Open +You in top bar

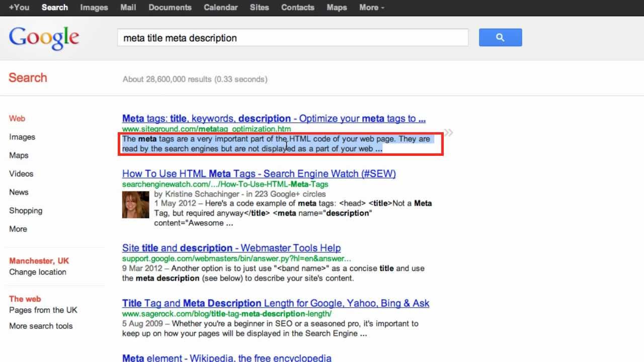pyautogui.click(x=19, y=8)
